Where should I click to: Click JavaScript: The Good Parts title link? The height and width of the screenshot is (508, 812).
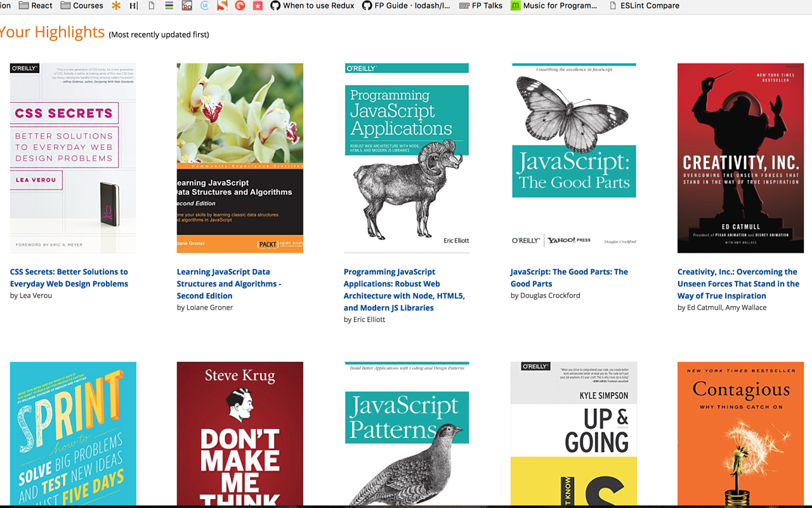click(569, 277)
